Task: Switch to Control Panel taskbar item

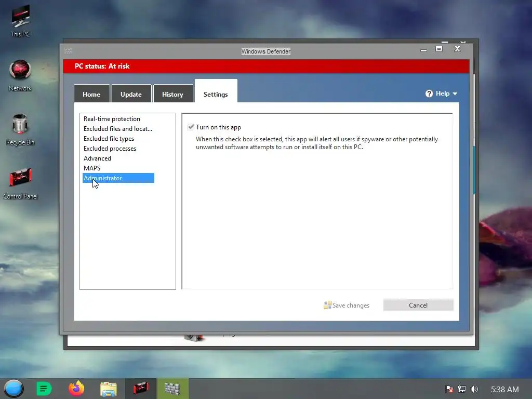Action: tap(141, 389)
